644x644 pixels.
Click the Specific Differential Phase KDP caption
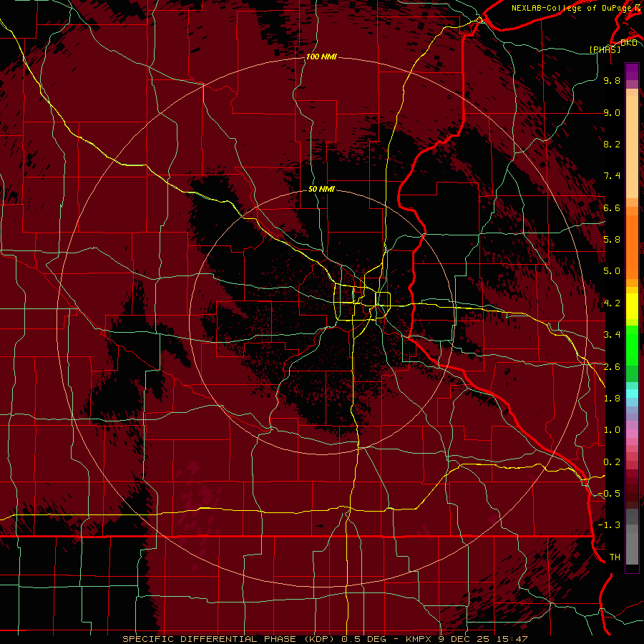(227, 639)
